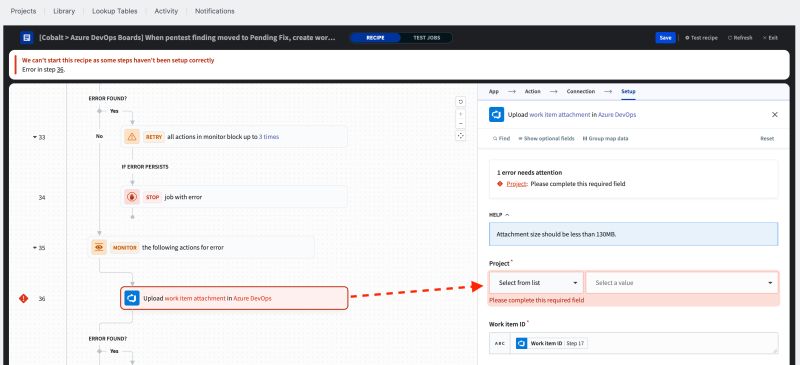This screenshot has width=800, height=365.
Task: Save the recipe
Action: (665, 38)
